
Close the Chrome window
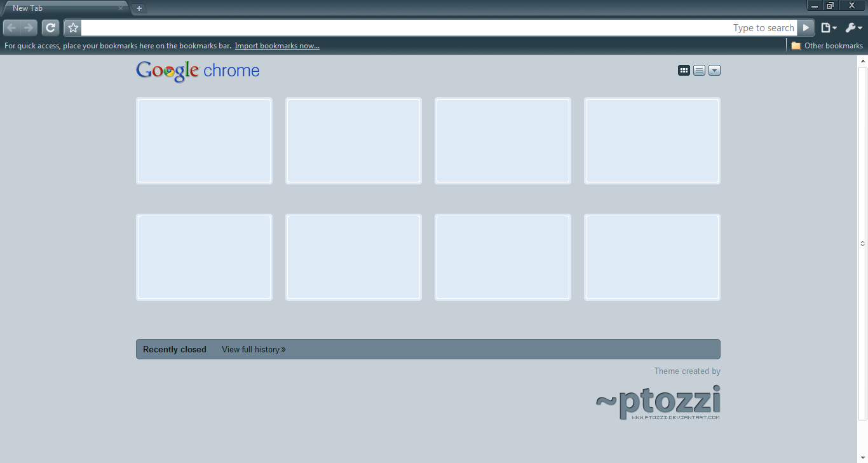click(x=852, y=6)
